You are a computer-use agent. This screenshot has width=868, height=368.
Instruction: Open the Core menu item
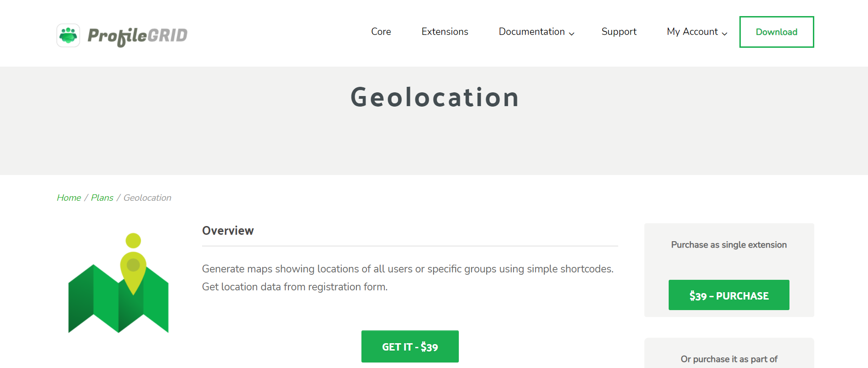click(381, 32)
